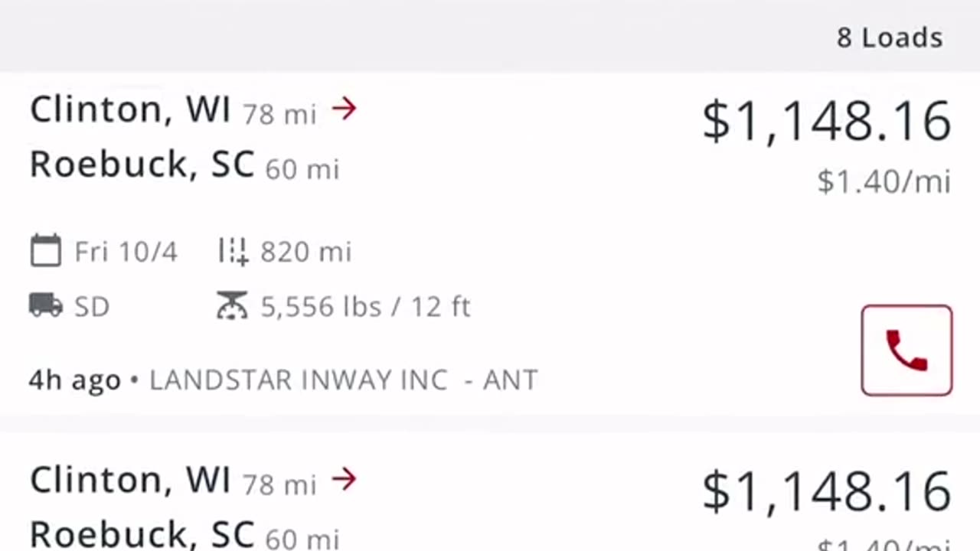Screen dimensions: 980x551
Task: Open the first Clinton, WI load origin
Action: click(130, 109)
